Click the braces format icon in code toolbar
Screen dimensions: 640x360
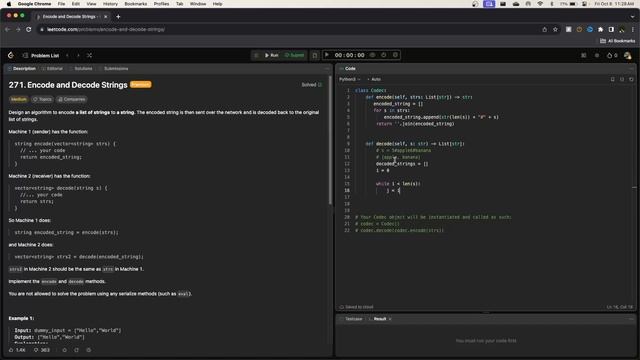(x=622, y=79)
